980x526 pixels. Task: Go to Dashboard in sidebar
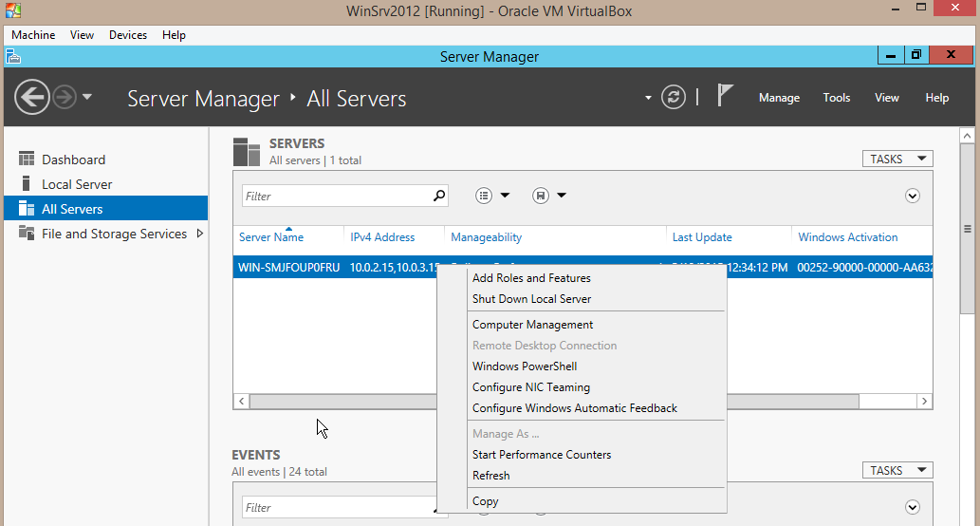click(73, 160)
